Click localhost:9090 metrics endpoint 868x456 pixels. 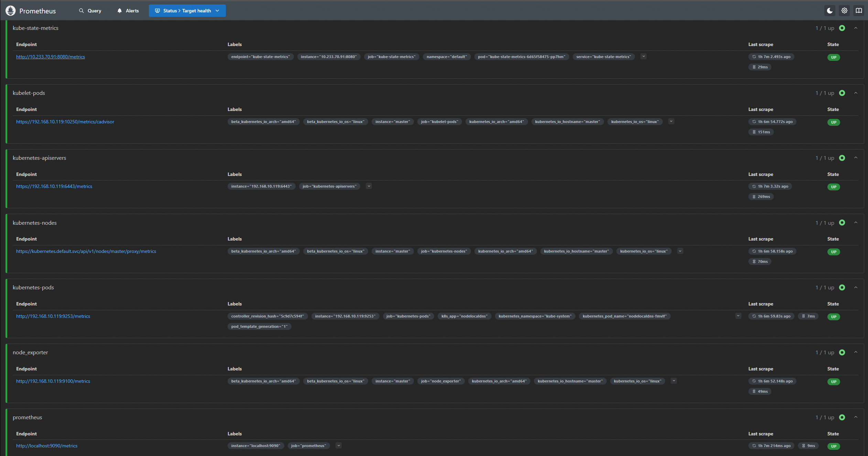(47, 446)
